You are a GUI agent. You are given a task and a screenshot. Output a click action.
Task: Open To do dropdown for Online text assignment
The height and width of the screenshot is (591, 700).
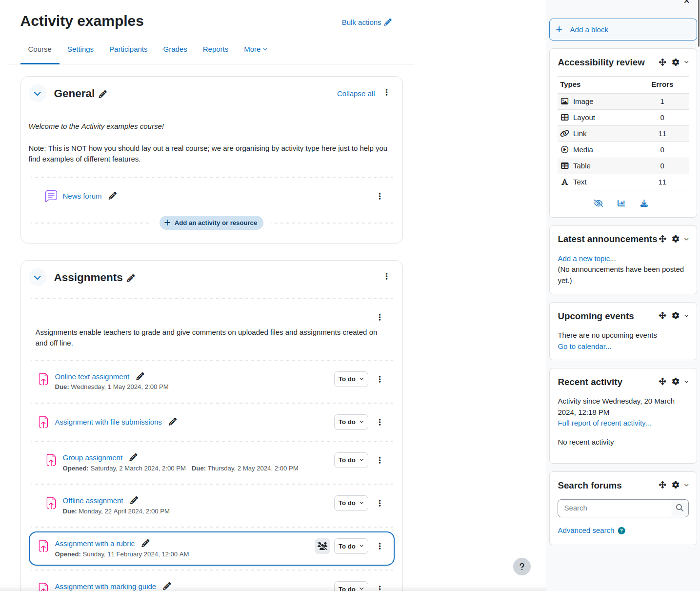coord(351,379)
